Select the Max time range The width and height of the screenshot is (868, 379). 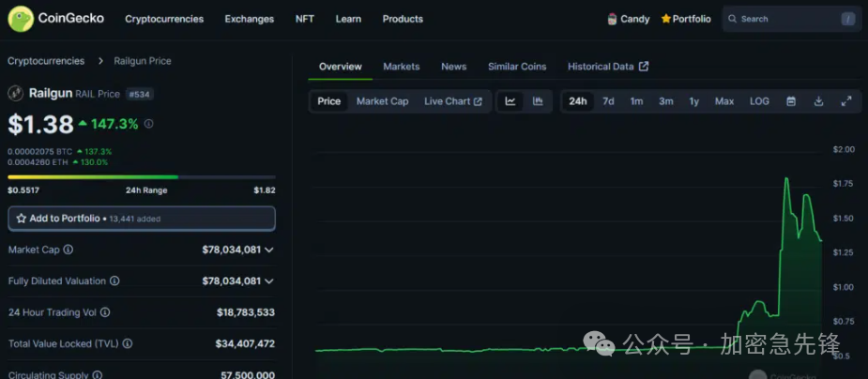pos(724,101)
